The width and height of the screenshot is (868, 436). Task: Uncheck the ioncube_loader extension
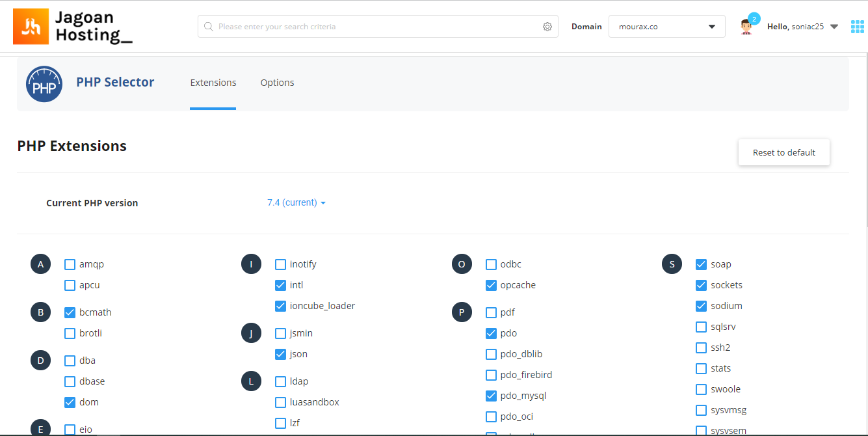[x=280, y=306]
